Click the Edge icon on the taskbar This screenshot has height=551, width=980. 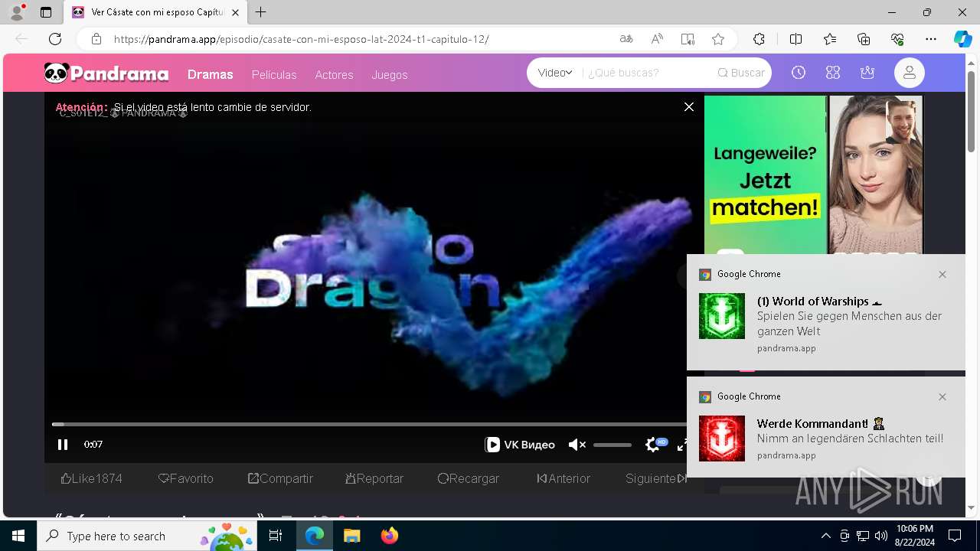click(x=315, y=536)
